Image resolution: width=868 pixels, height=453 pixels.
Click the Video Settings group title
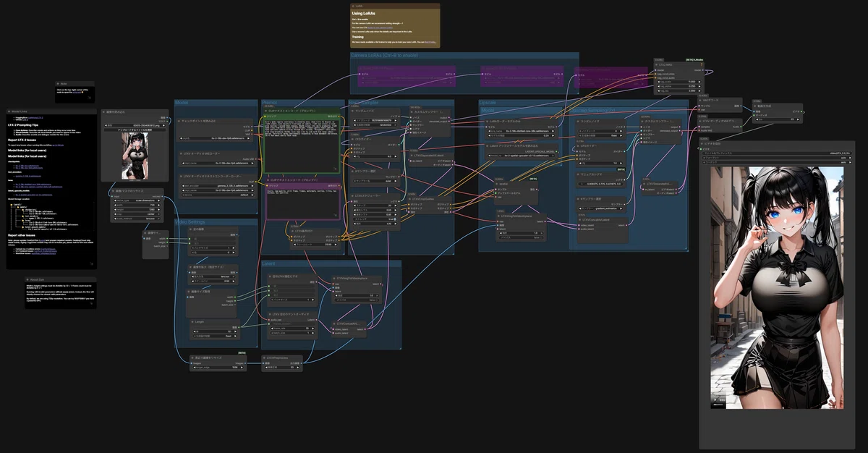click(190, 222)
